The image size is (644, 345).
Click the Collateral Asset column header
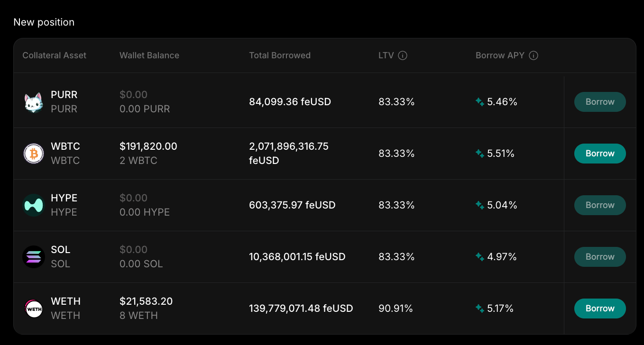pyautogui.click(x=54, y=55)
